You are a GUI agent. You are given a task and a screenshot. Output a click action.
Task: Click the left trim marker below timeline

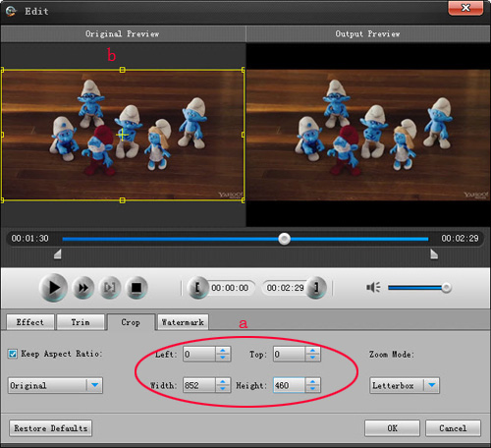[x=58, y=253]
